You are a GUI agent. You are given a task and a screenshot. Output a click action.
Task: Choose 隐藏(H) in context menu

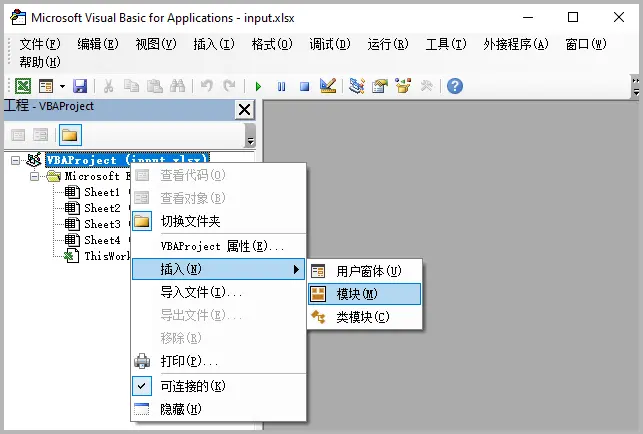pos(219,409)
